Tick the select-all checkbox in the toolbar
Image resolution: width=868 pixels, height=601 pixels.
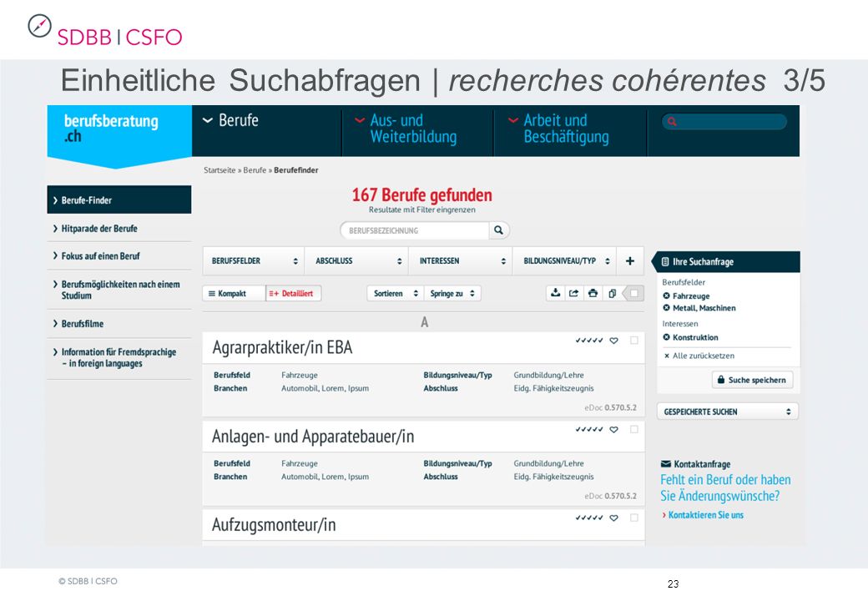point(633,293)
